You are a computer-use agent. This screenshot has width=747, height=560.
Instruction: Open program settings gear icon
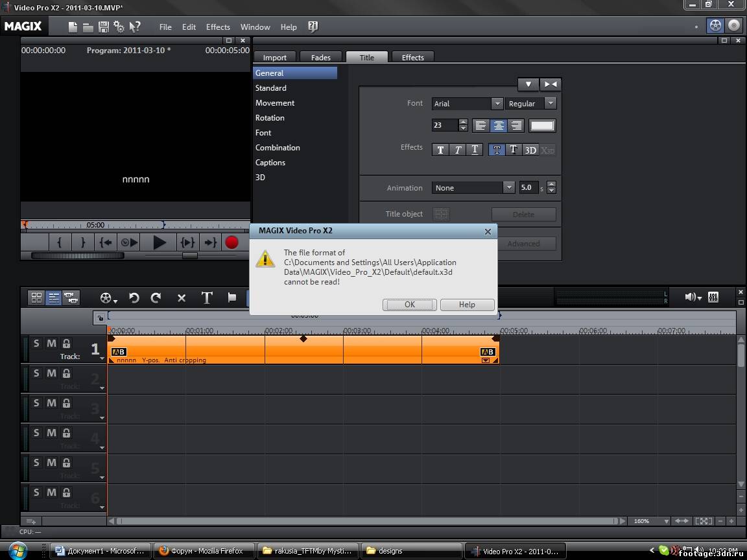point(119,27)
